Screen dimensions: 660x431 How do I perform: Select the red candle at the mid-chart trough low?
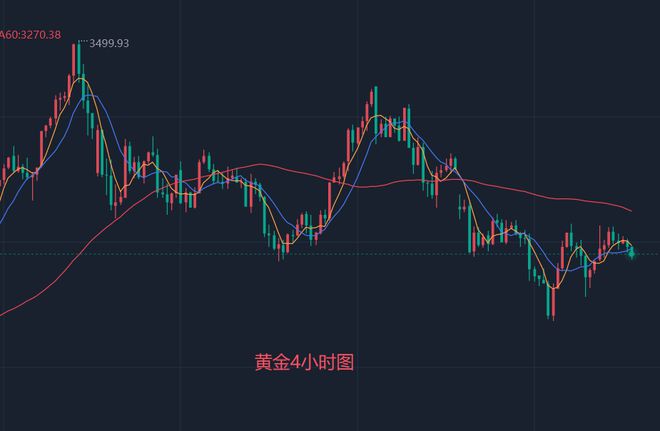tap(279, 249)
